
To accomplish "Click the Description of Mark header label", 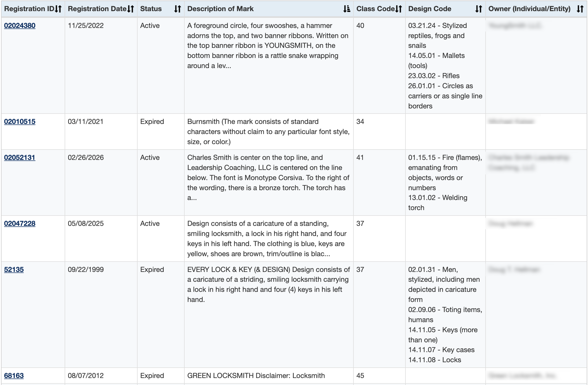I will [220, 9].
